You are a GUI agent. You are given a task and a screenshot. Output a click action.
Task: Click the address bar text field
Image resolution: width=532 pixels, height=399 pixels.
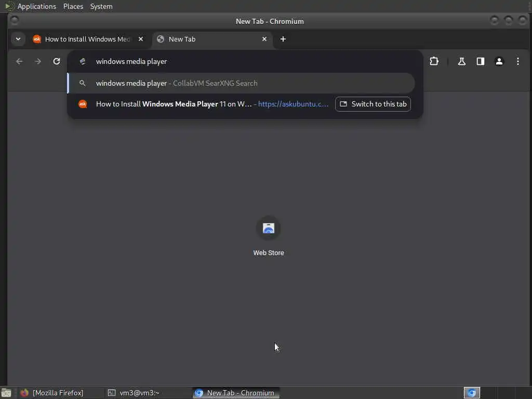coord(244,61)
